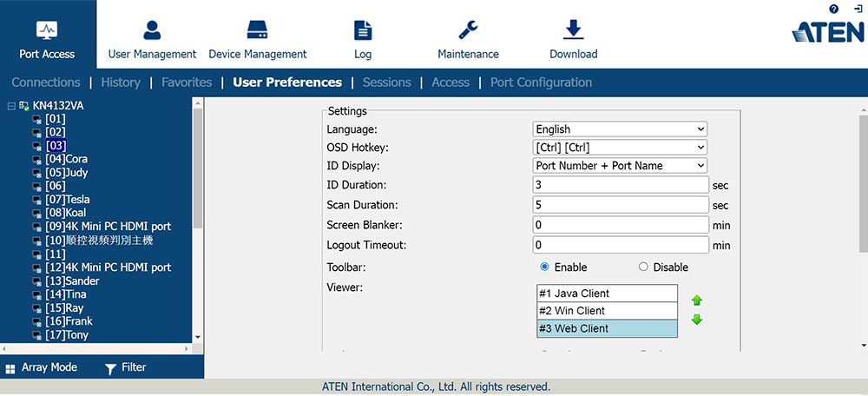The image size is (868, 396).
Task: Click the Scan Duration input field
Action: [x=621, y=206]
